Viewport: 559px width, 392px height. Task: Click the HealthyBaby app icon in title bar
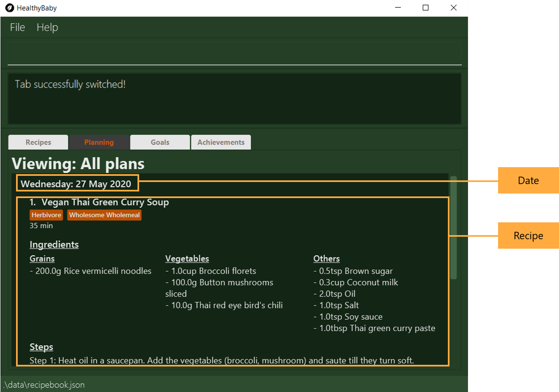tap(9, 8)
